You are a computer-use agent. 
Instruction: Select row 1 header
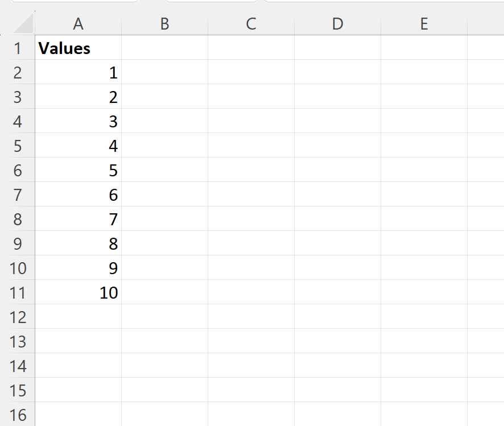(x=18, y=48)
